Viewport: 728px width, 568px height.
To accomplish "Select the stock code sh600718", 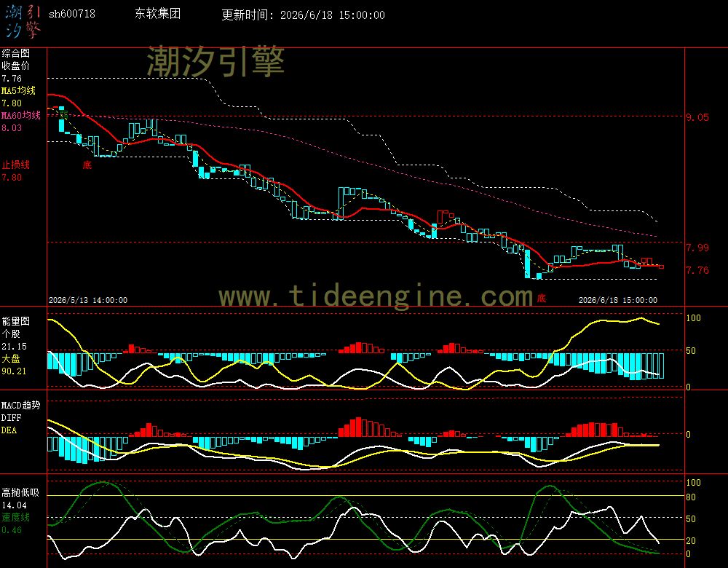I will click(72, 14).
